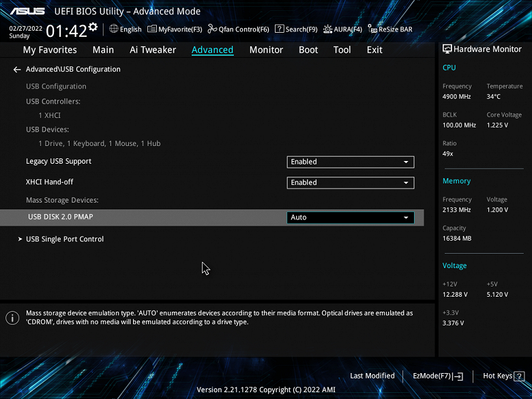Click Mass Storage Devices heading
Viewport: 532px width, 399px height.
pos(62,200)
